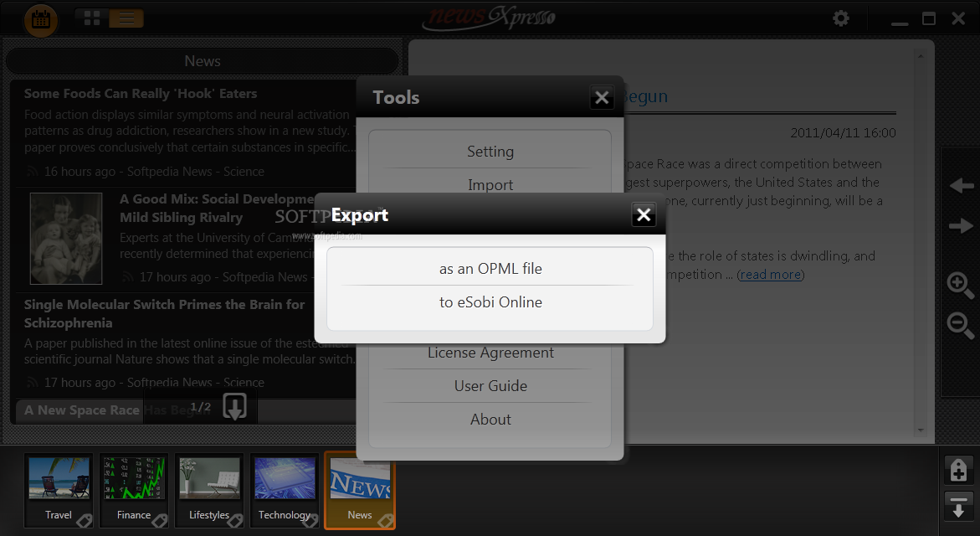Screen dimensions: 980x536
Task: Click the newsXpresso logo
Action: pos(489,18)
